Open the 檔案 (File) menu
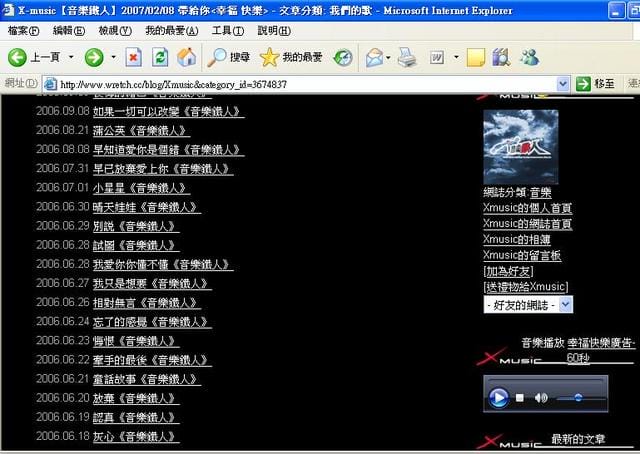Screen dimensions: 640x454 pos(24,31)
